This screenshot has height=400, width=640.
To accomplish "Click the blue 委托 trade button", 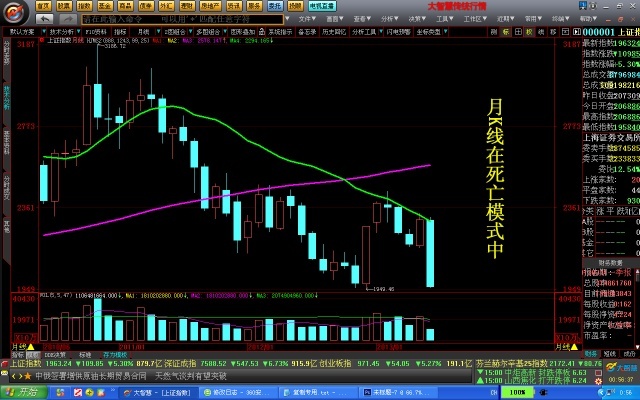I will (x=275, y=6).
